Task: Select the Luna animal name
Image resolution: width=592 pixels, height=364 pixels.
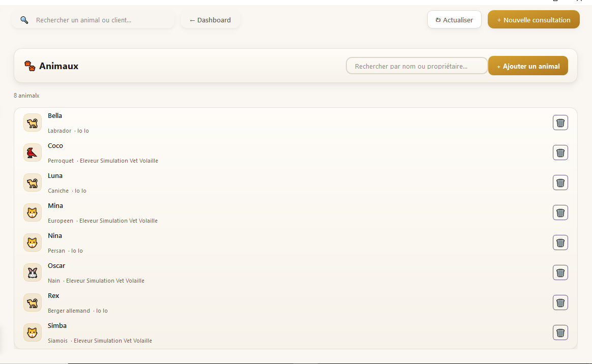Action: (55, 176)
